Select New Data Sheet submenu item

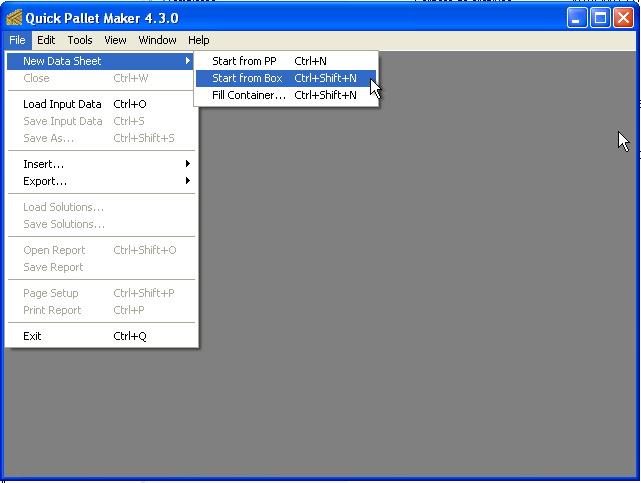(x=100, y=61)
